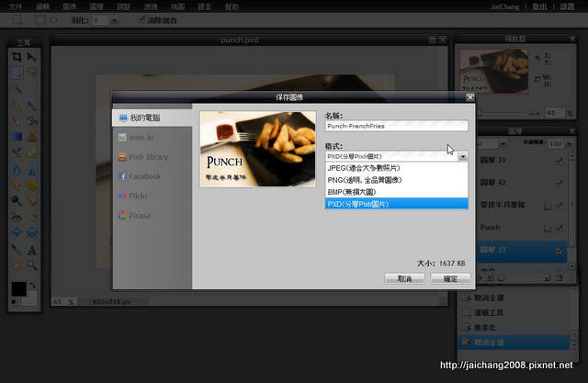Toggle visibility of 圖層 42
Image resolution: width=588 pixels, height=383 pixels.
pyautogui.click(x=560, y=183)
